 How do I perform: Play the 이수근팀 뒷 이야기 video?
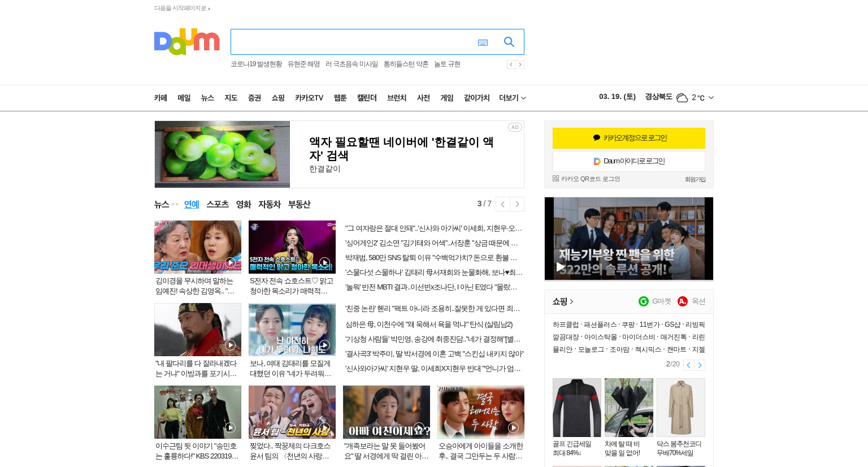tap(230, 427)
